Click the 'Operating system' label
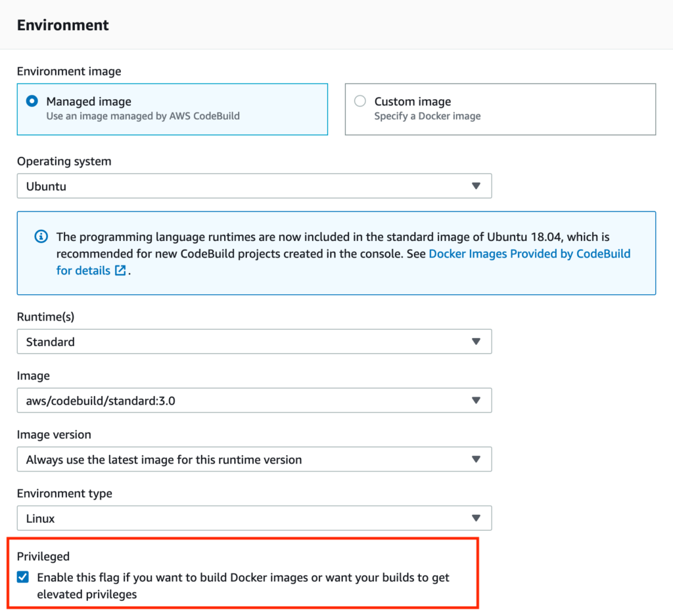673x616 pixels. (64, 162)
